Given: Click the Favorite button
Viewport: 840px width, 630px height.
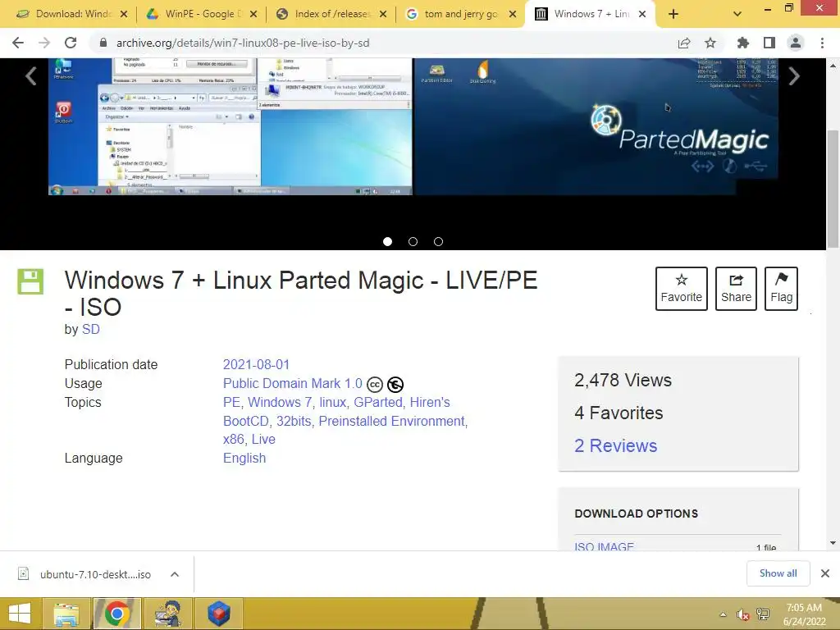Looking at the screenshot, I should tap(682, 289).
